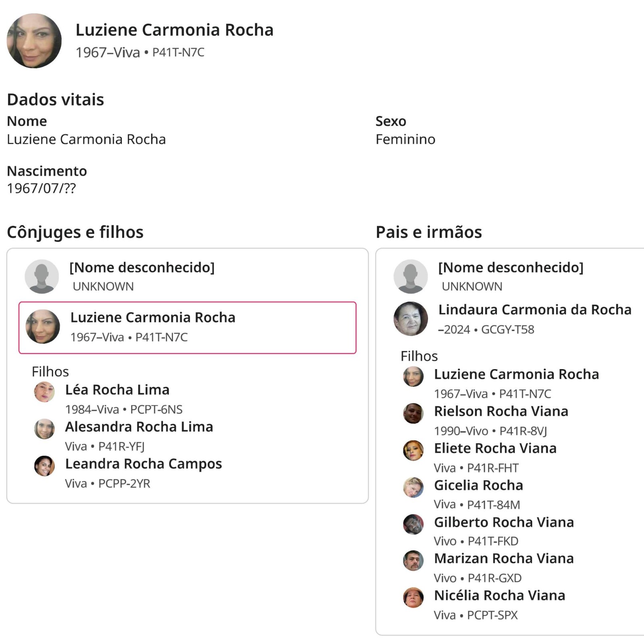The width and height of the screenshot is (644, 644).
Task: Open Luziene Carmonia Rocha link in siblings list
Action: [x=516, y=374]
